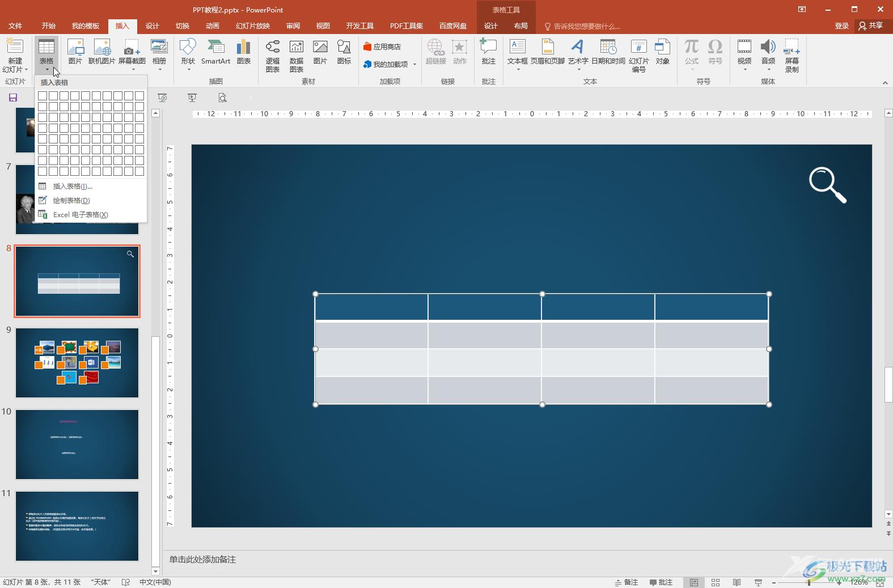Click the Chinese (中文(中国)) language indicator
The image size is (893, 588).
(x=155, y=582)
